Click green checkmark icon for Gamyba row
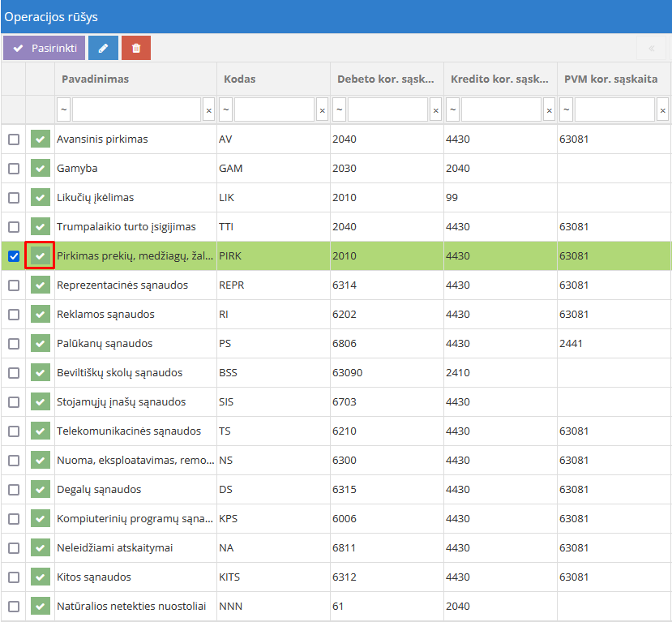The image size is (672, 622). pyautogui.click(x=40, y=169)
